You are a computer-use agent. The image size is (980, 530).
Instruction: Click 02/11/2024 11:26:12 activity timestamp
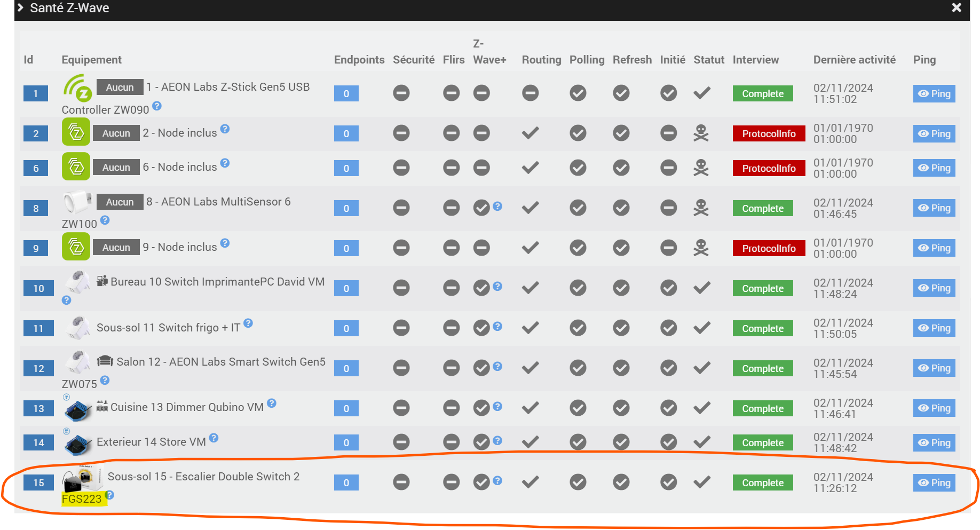click(843, 483)
